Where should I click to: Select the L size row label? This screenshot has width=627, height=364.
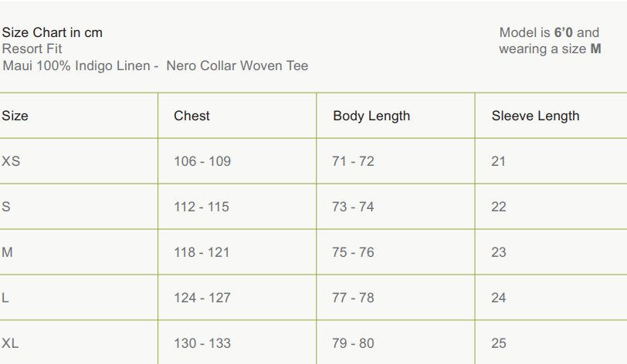[5, 298]
